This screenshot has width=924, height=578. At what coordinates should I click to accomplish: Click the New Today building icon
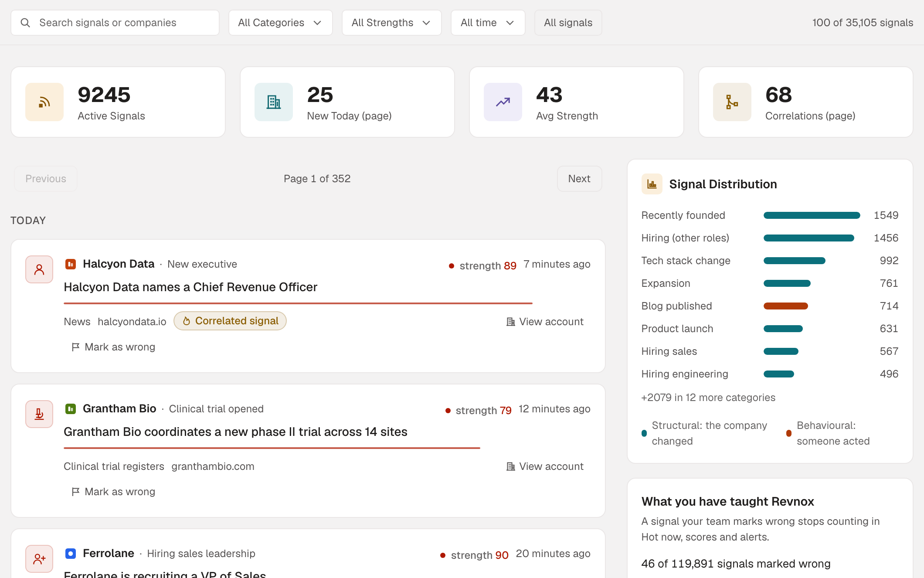(274, 102)
